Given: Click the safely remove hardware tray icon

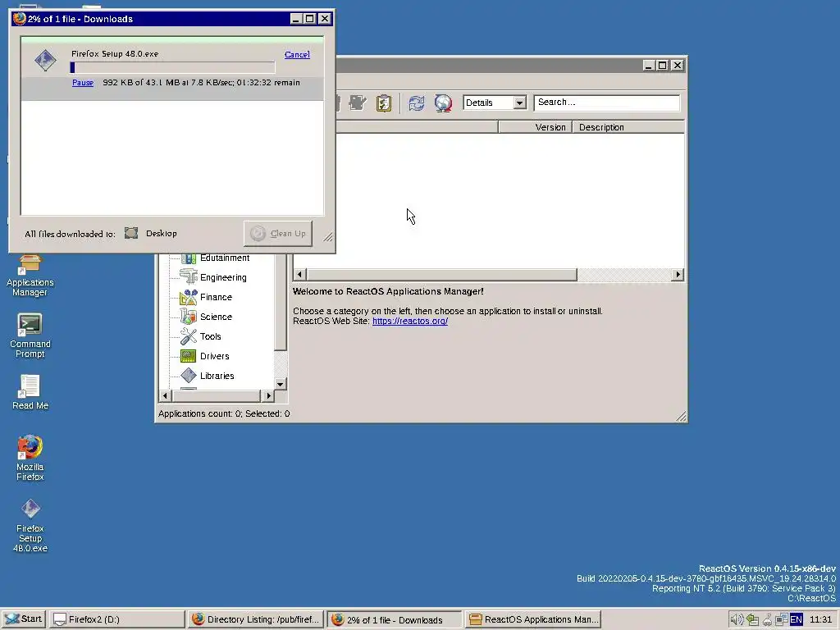Looking at the screenshot, I should click(753, 620).
